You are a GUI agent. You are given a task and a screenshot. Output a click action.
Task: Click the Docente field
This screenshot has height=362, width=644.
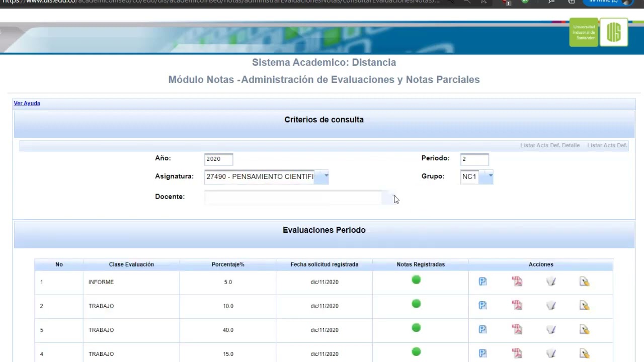click(x=293, y=198)
